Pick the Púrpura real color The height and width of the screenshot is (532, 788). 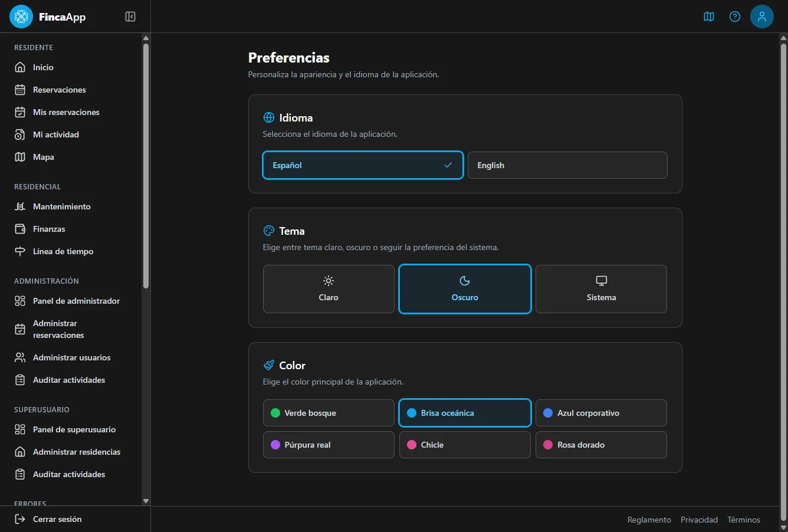coord(329,445)
